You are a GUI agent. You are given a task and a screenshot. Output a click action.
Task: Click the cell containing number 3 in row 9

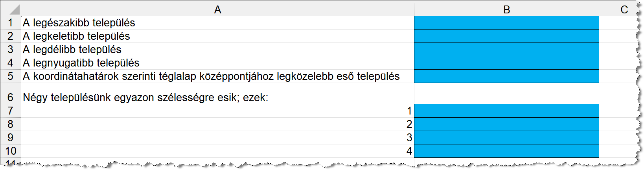click(217, 138)
